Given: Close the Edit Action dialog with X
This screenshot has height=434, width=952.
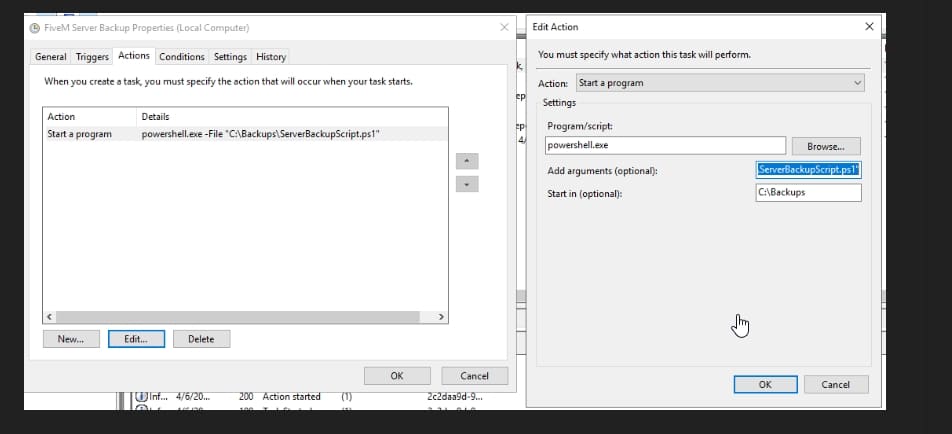Looking at the screenshot, I should pyautogui.click(x=868, y=27).
